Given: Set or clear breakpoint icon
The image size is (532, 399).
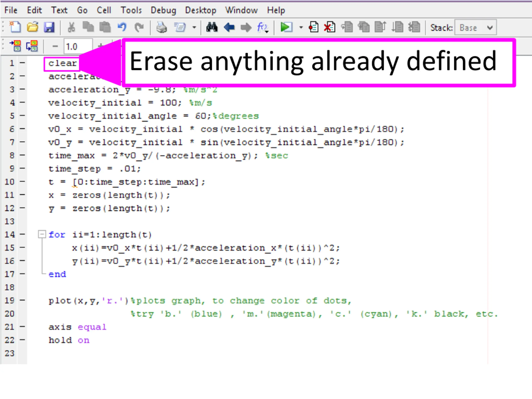Looking at the screenshot, I should tap(313, 27).
